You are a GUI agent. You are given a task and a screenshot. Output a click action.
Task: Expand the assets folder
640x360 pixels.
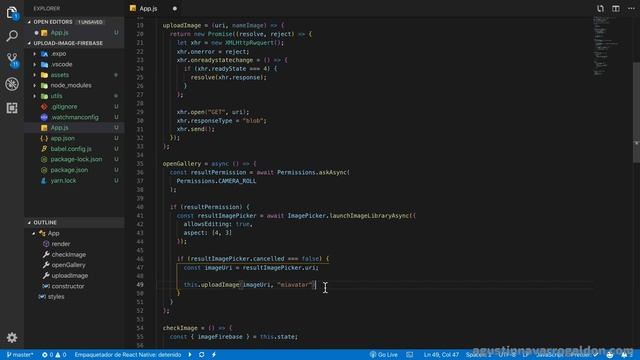[x=34, y=75]
